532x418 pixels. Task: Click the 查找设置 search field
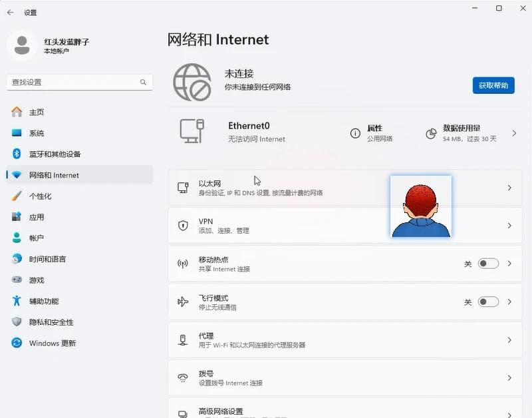[80, 82]
